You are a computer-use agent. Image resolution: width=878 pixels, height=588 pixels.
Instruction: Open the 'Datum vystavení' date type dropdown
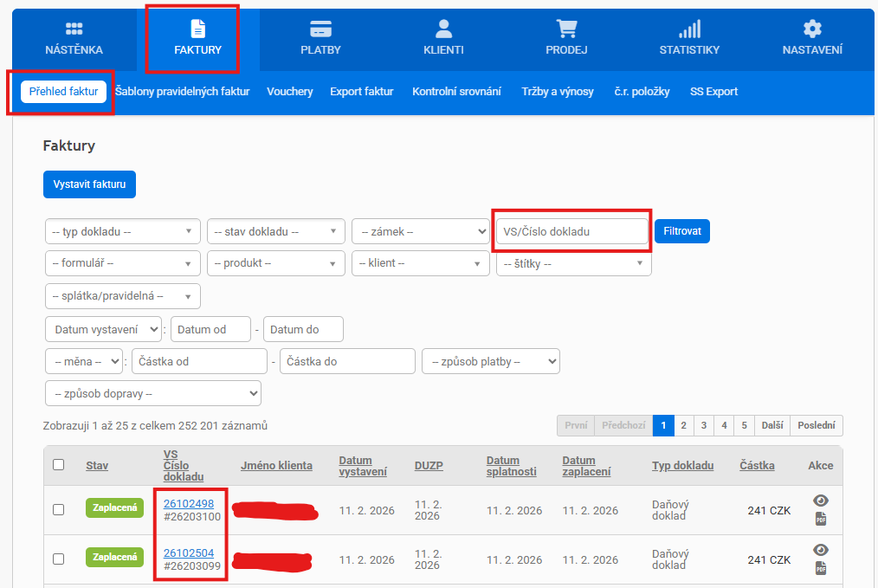pyautogui.click(x=104, y=329)
